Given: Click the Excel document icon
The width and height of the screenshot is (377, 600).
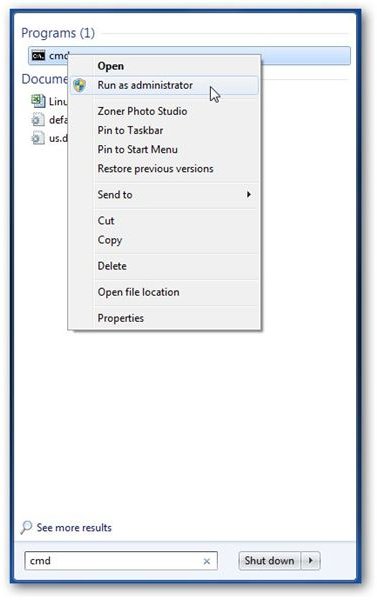Looking at the screenshot, I should click(x=38, y=101).
